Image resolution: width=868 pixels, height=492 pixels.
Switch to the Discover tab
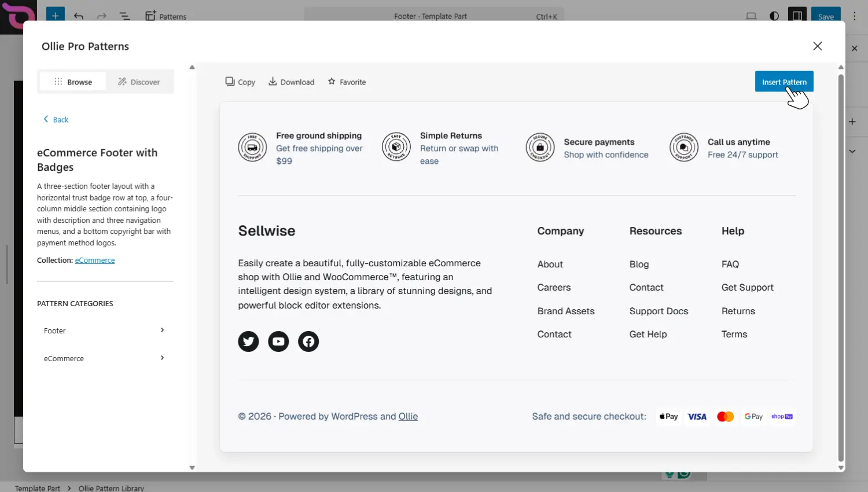(139, 82)
